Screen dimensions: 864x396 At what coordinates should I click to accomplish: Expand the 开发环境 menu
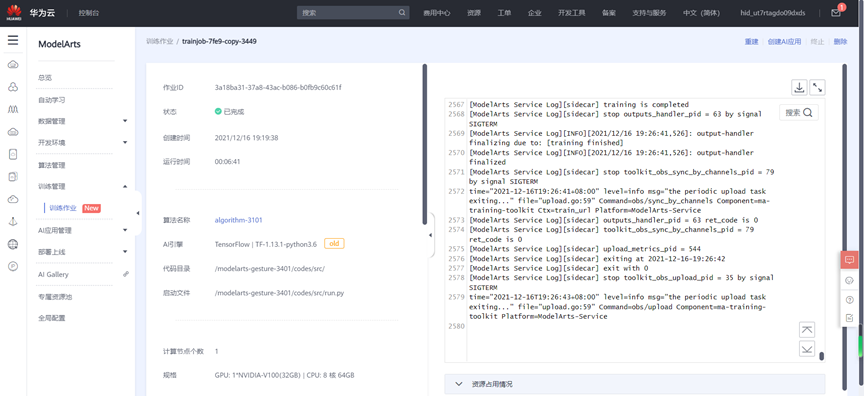(125, 142)
